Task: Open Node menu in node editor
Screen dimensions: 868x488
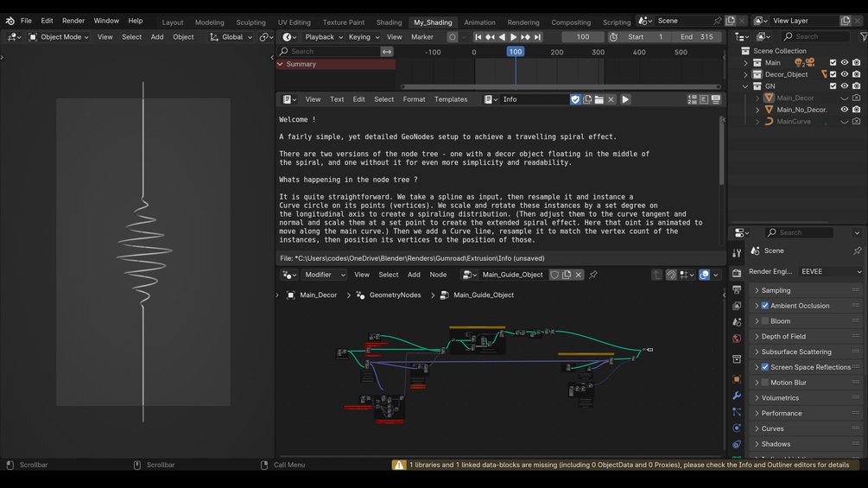Action: [438, 275]
